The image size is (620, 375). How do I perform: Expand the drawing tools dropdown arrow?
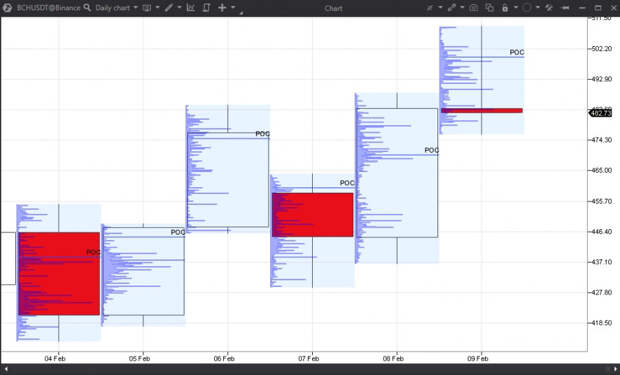[x=179, y=8]
